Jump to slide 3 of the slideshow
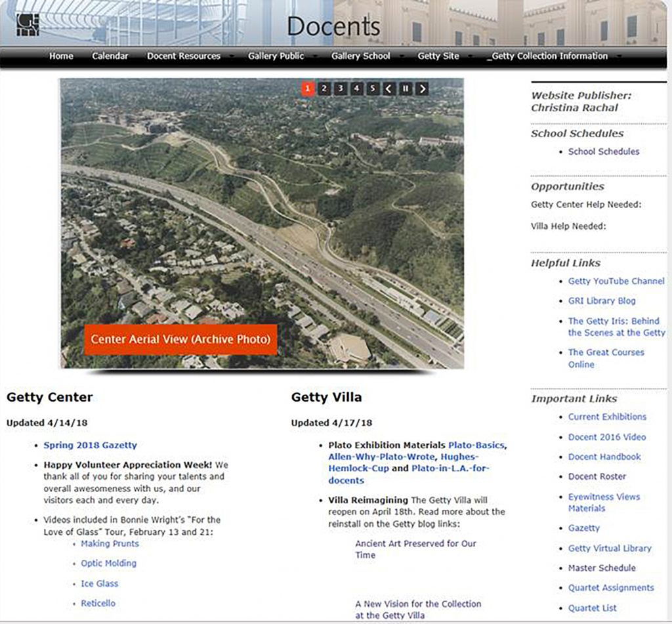 tap(341, 89)
